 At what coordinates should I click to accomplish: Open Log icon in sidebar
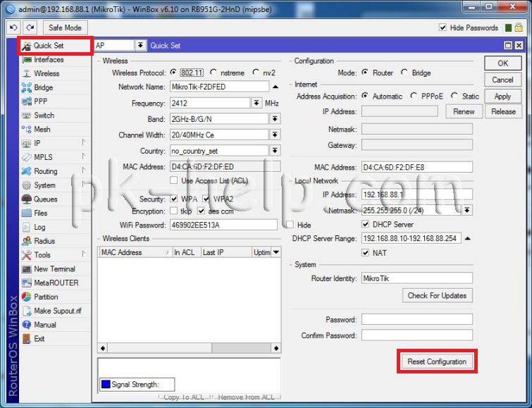(x=27, y=227)
